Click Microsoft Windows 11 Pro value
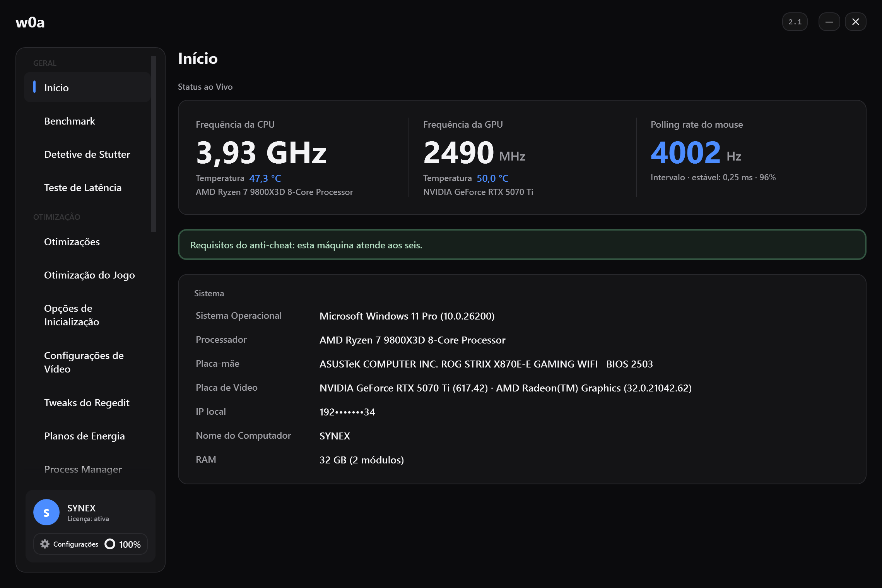This screenshot has width=882, height=588. point(407,316)
